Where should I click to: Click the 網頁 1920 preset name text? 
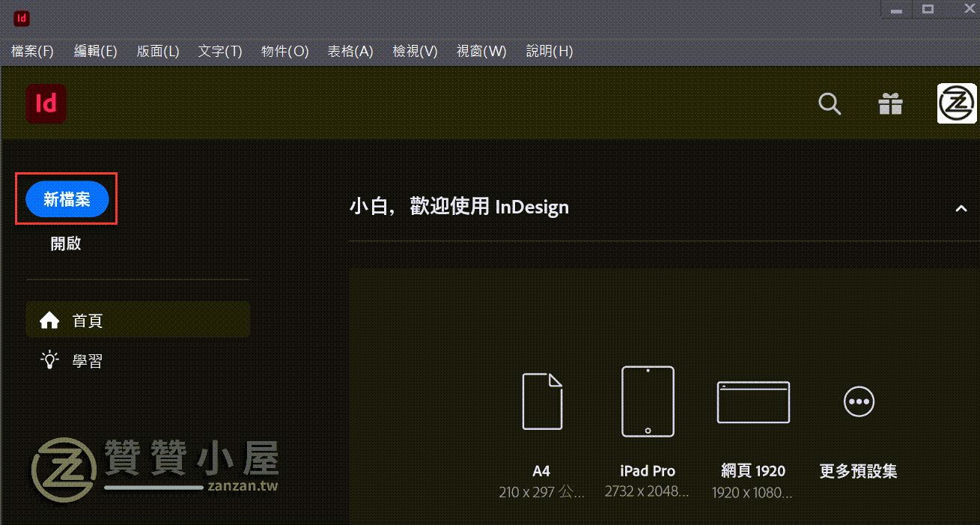point(753,471)
